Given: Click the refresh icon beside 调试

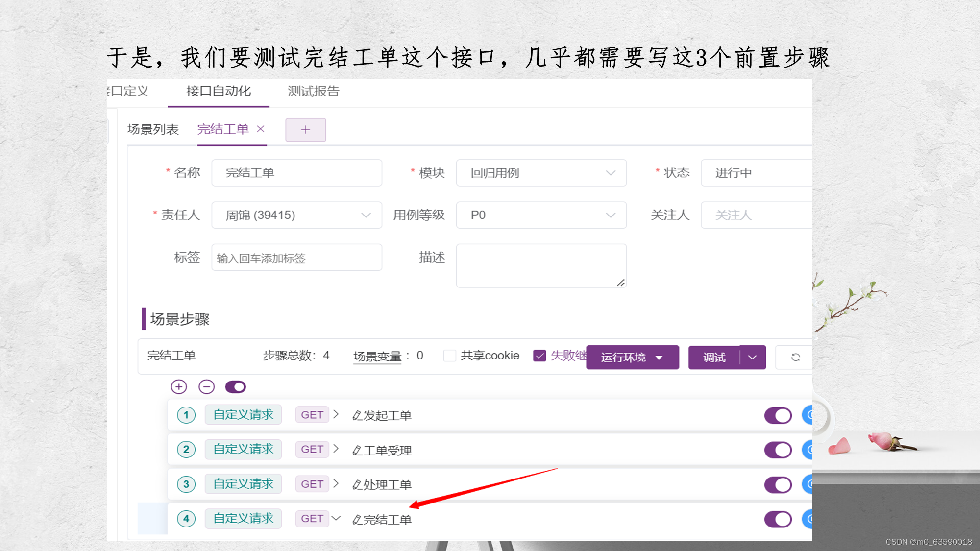Looking at the screenshot, I should pos(795,357).
